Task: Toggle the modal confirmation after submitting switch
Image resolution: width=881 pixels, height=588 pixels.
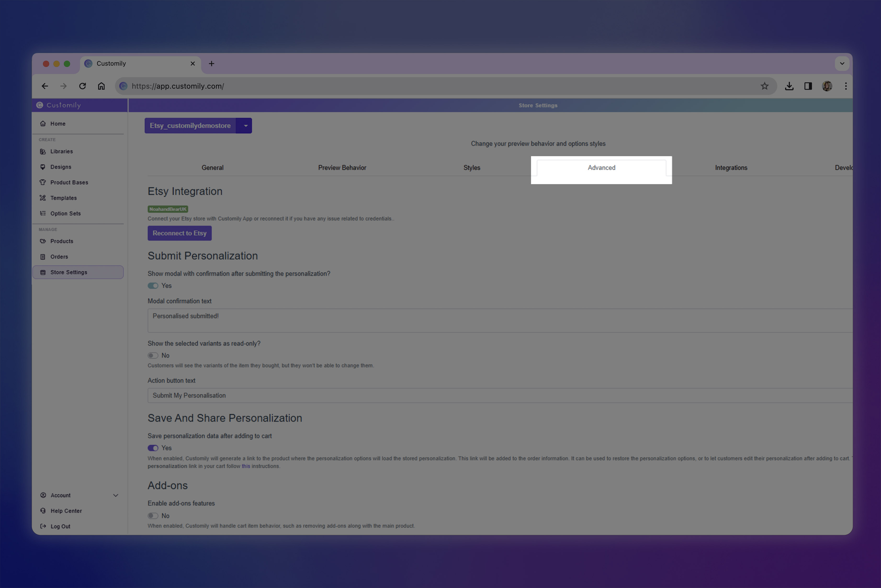Action: click(x=153, y=286)
